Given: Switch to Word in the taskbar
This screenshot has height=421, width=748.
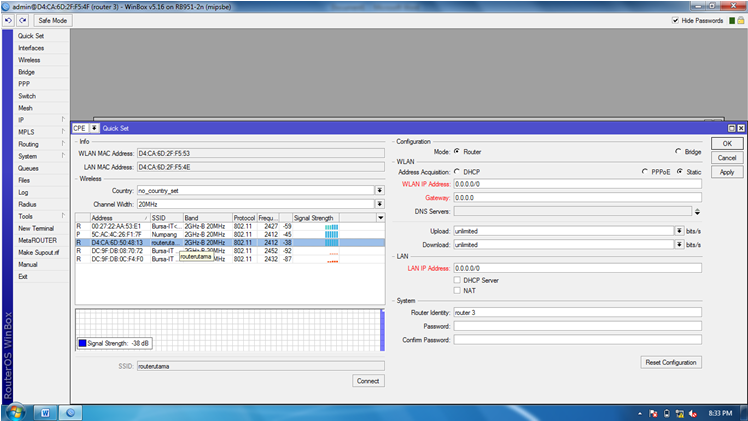Looking at the screenshot, I should click(45, 413).
